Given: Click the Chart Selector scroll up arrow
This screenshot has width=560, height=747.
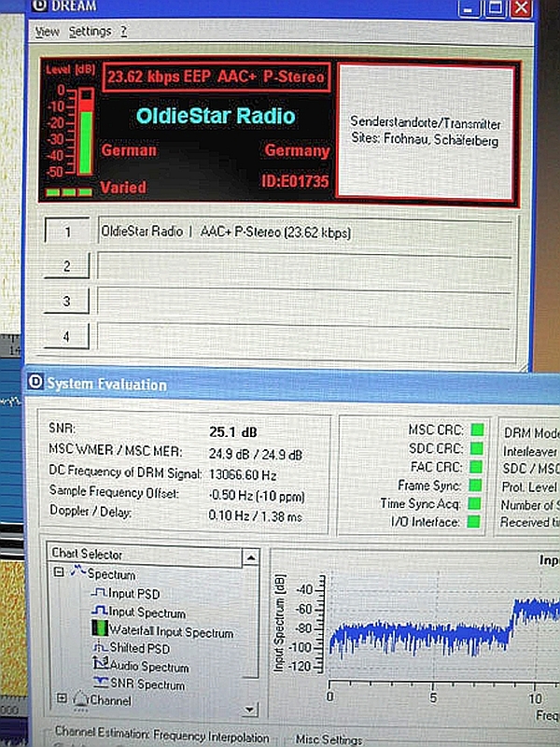Looking at the screenshot, I should point(250,557).
